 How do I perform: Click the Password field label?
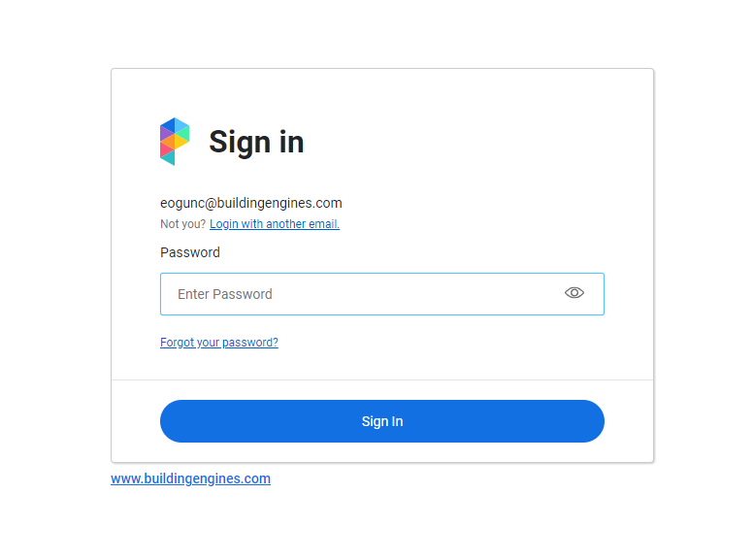click(190, 252)
